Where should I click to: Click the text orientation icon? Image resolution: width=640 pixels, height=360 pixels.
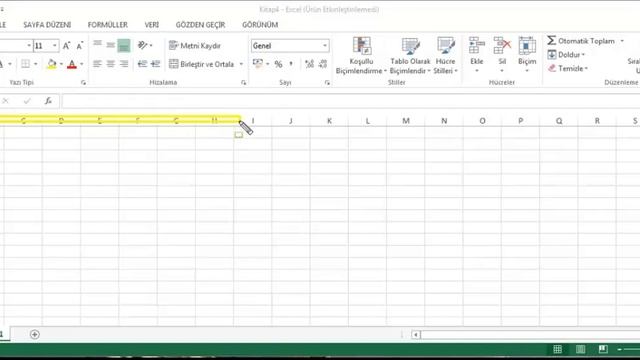coord(142,45)
